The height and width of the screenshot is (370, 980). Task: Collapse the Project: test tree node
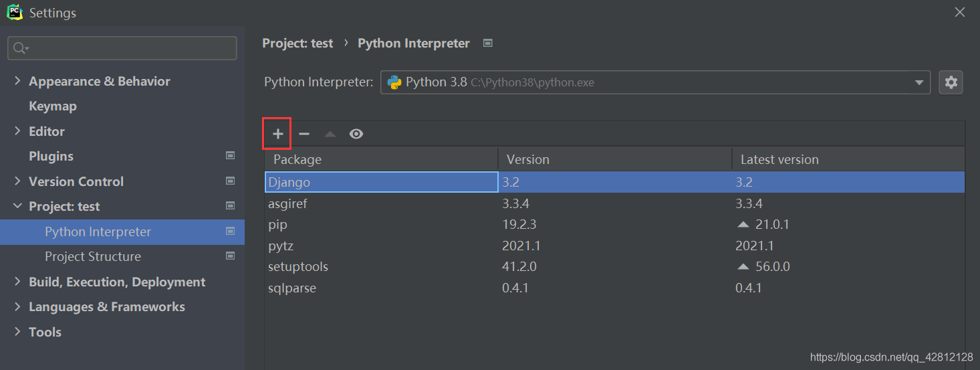[17, 206]
